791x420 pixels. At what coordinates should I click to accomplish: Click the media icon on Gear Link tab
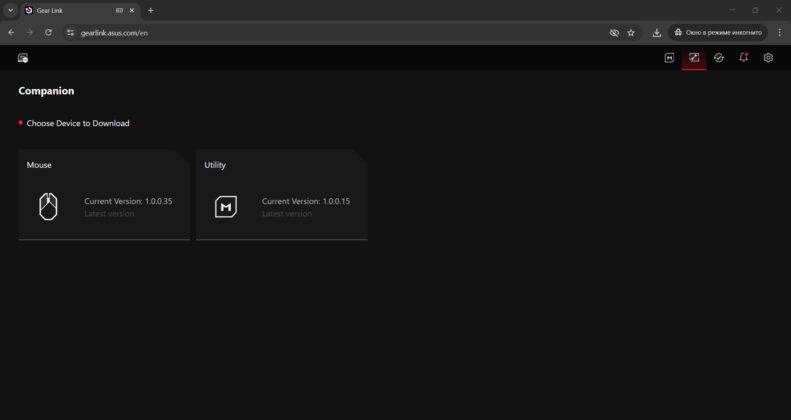coord(119,11)
